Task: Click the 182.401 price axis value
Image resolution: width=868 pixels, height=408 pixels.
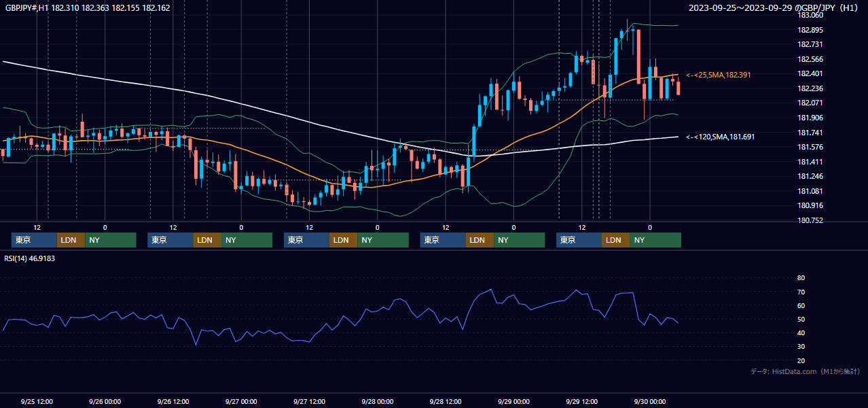Action: tap(810, 73)
